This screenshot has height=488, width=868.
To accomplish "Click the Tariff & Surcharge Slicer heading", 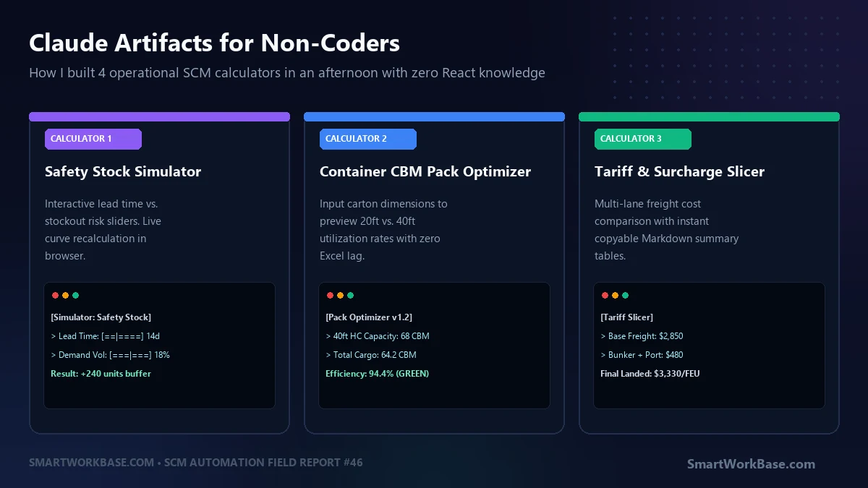I will pos(679,171).
